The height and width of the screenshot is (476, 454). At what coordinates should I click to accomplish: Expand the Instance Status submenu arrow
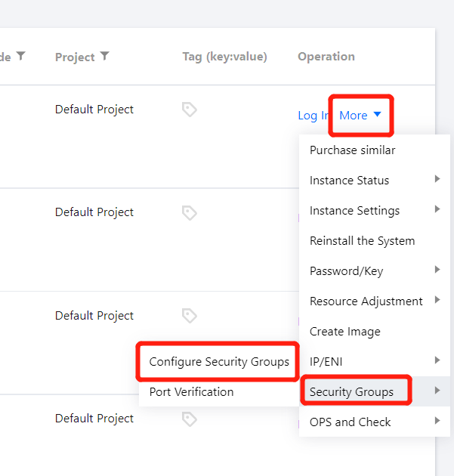(437, 180)
